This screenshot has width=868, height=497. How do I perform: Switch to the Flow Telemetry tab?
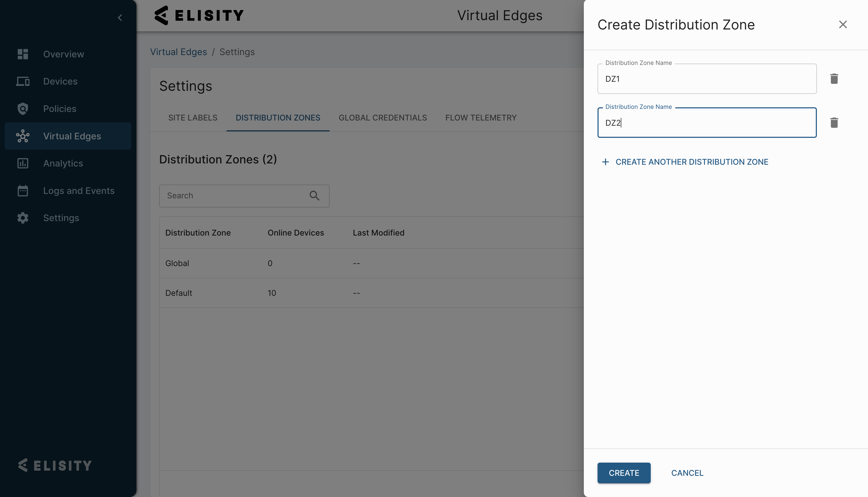tap(481, 118)
